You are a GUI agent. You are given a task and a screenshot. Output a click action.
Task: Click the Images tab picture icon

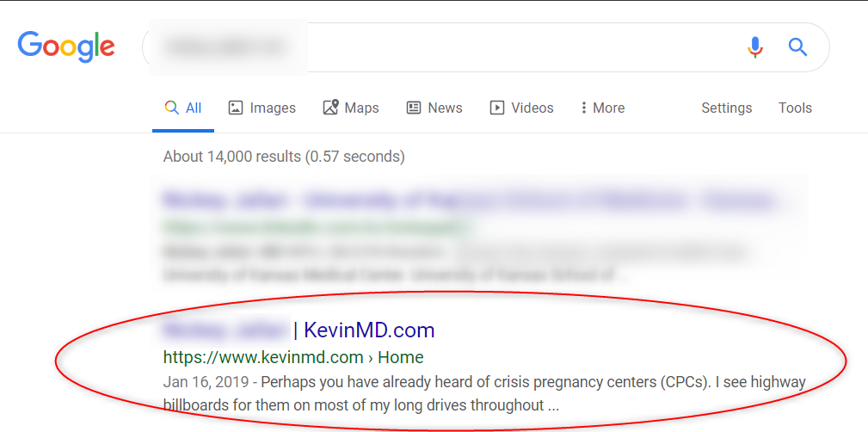point(236,108)
